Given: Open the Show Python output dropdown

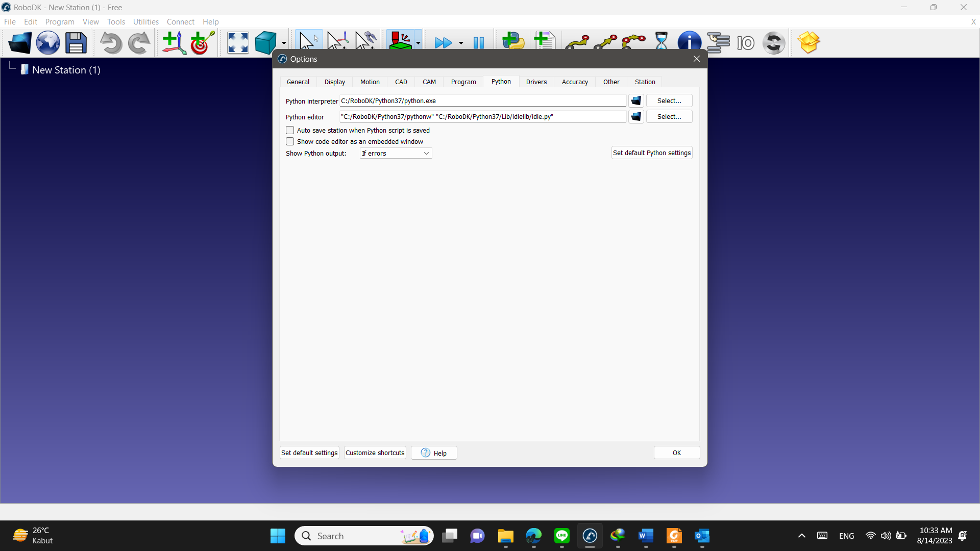Looking at the screenshot, I should tap(396, 154).
